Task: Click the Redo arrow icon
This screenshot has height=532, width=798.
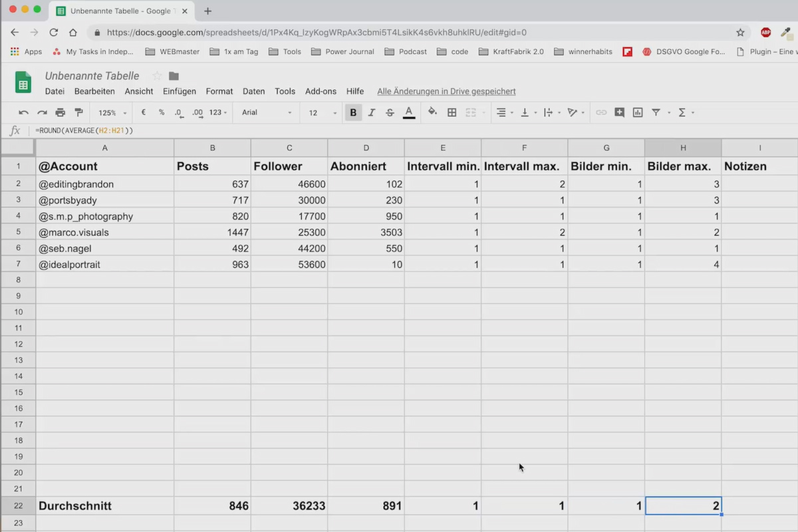Action: pyautogui.click(x=42, y=113)
